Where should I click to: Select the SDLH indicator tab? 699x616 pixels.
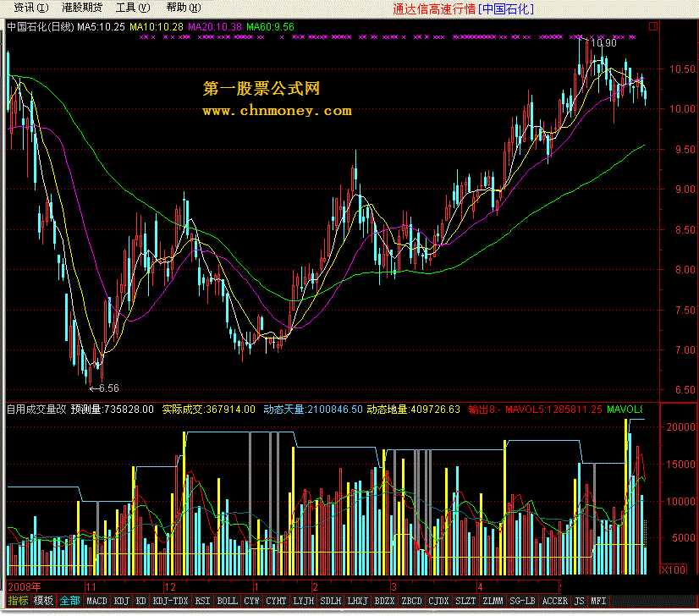point(331,601)
